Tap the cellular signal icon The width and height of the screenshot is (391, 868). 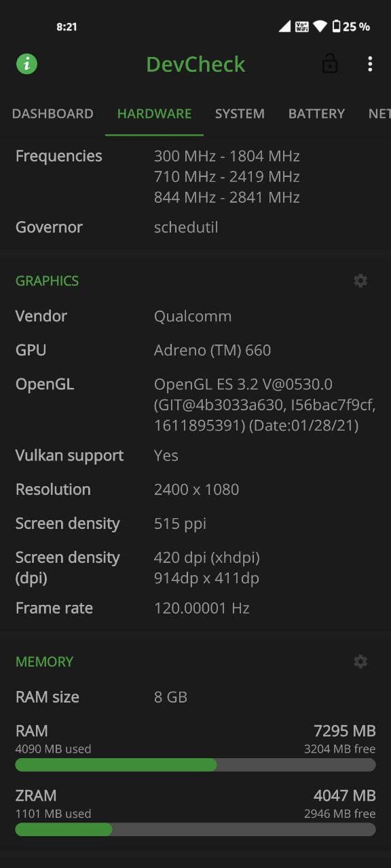(x=284, y=26)
